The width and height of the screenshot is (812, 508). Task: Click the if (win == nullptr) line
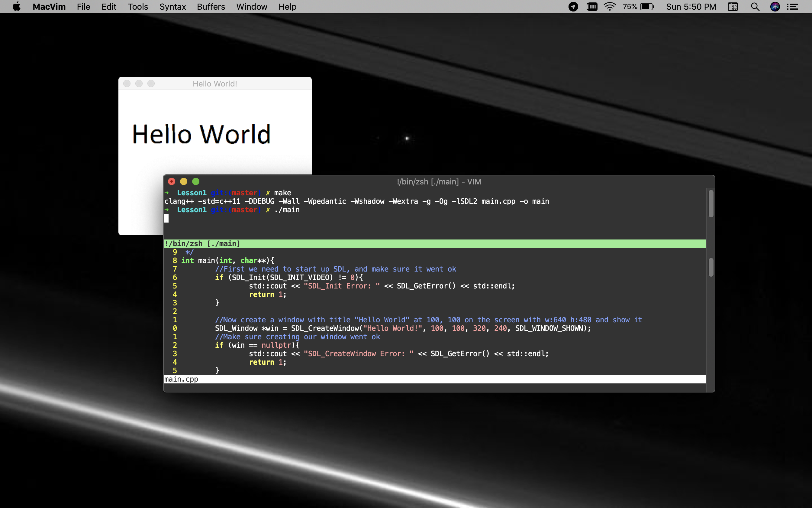257,345
